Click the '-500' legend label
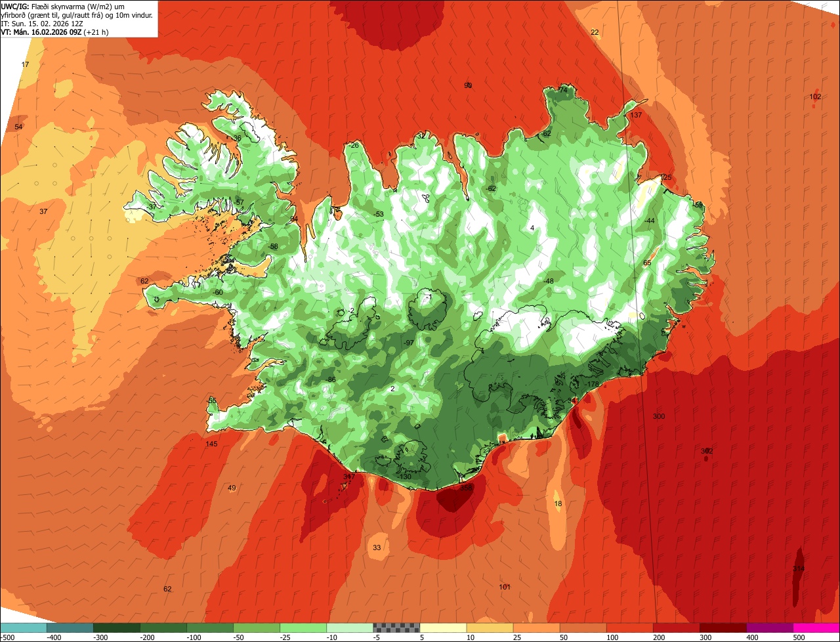The image size is (840, 642). point(8,637)
